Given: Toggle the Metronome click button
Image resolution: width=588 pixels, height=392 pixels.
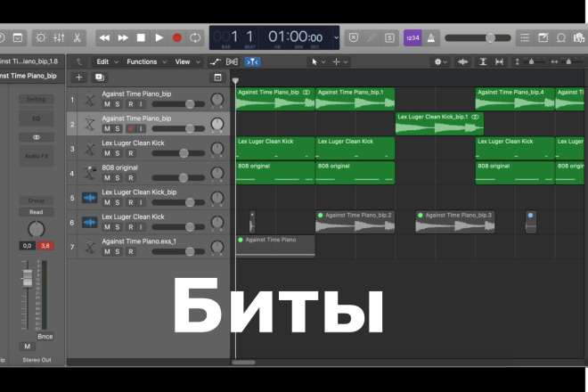Looking at the screenshot, I should pos(431,38).
